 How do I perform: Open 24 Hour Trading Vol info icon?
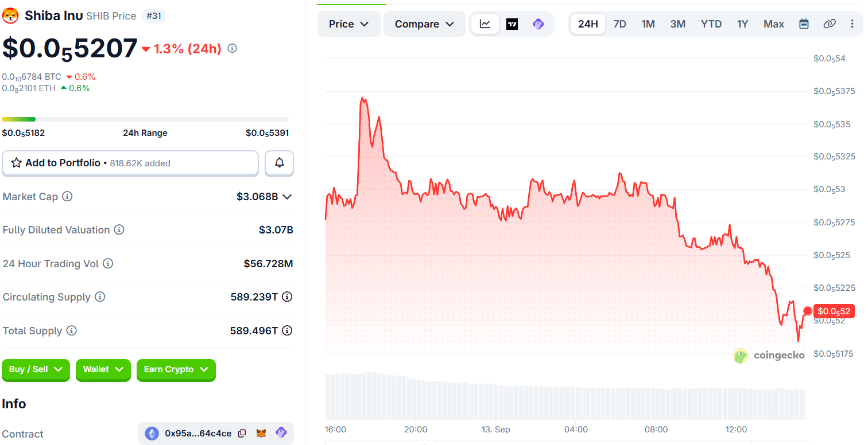pos(108,264)
